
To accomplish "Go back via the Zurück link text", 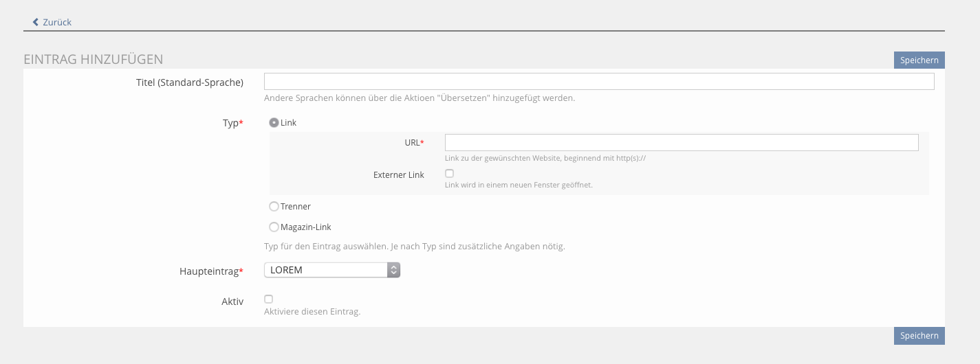I will (x=57, y=22).
